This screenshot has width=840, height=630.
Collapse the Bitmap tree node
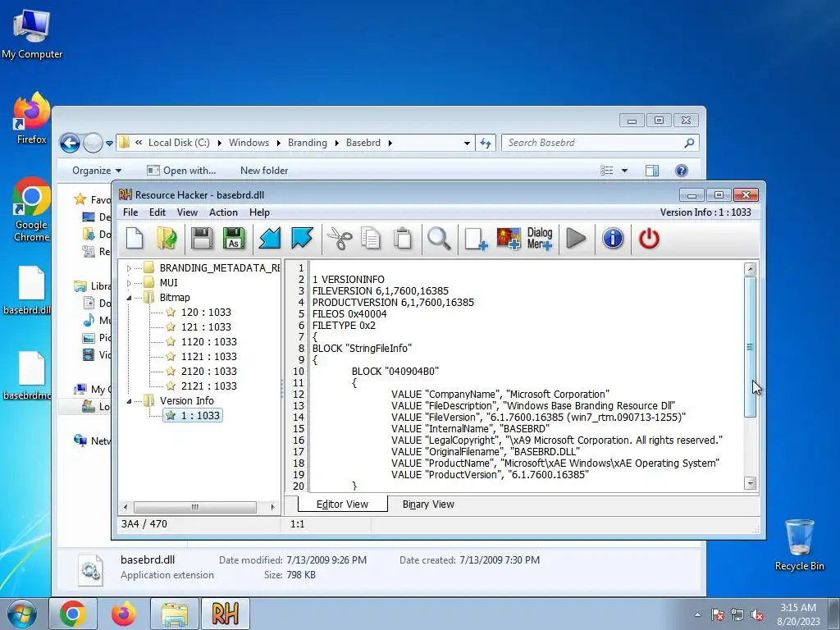(x=129, y=297)
